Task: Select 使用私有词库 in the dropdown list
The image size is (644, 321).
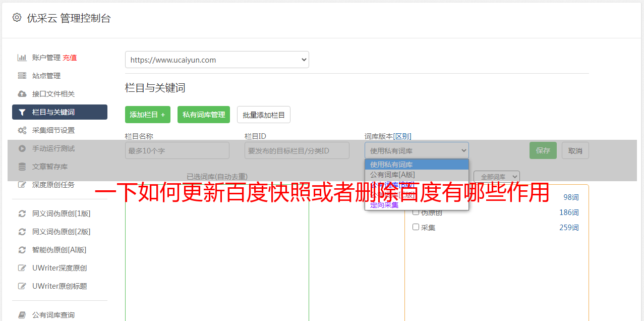Action: pyautogui.click(x=417, y=165)
